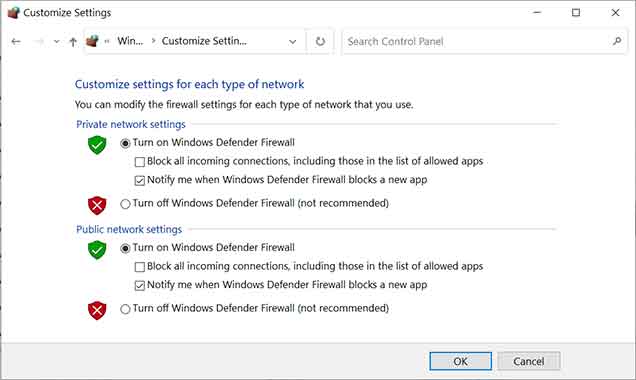
Task: Open the address bar history dropdown
Action: point(292,42)
